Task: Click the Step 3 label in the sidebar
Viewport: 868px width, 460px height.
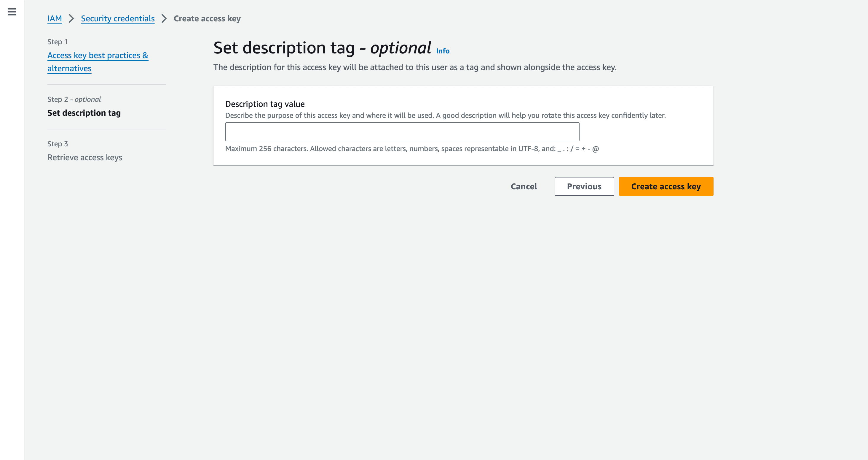Action: click(58, 144)
